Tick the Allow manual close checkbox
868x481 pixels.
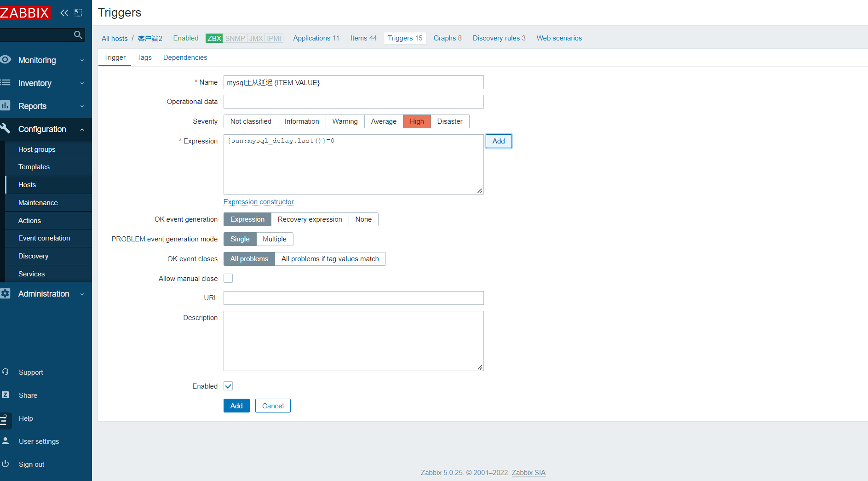click(x=228, y=278)
